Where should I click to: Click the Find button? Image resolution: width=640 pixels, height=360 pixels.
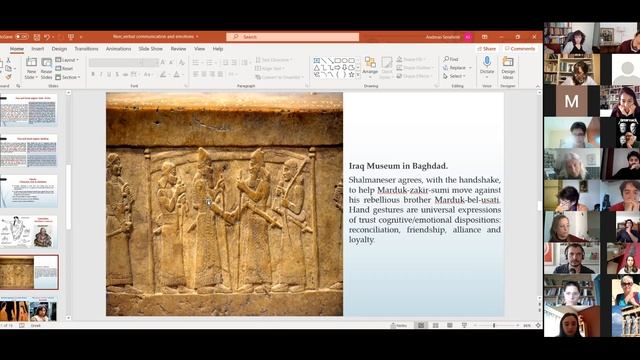(451, 59)
